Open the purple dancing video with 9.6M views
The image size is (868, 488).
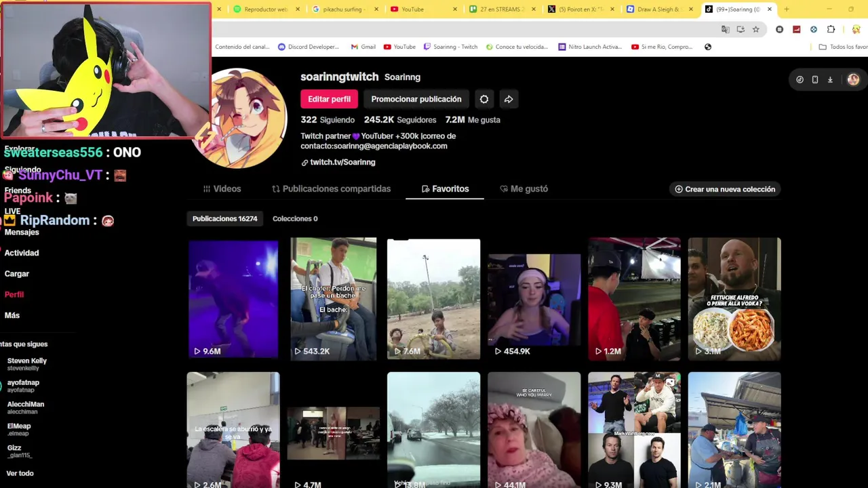pos(233,298)
